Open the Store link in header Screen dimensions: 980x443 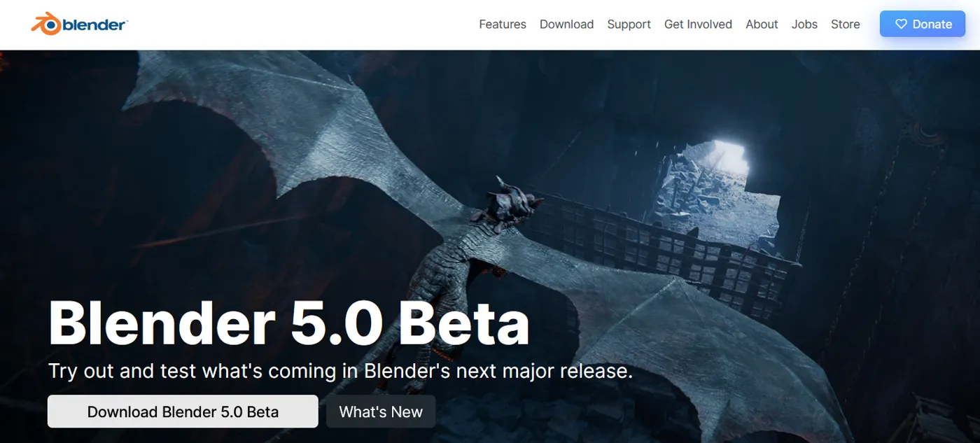pos(845,24)
